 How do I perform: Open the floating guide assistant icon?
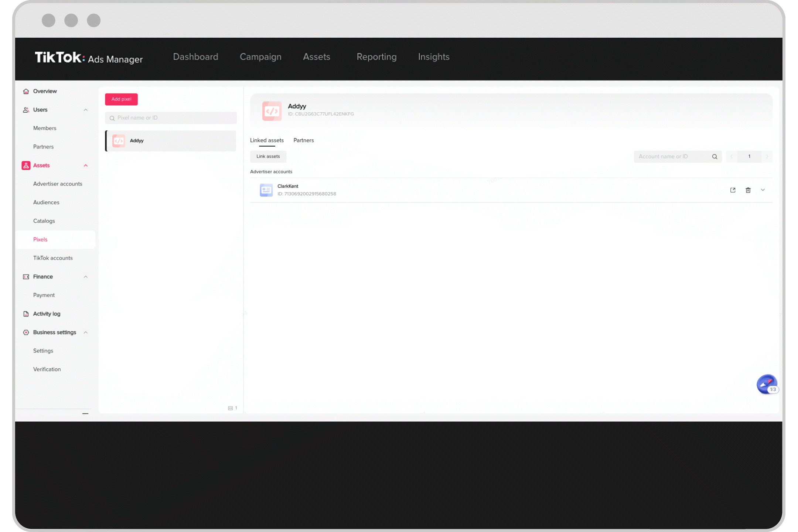pos(766,384)
